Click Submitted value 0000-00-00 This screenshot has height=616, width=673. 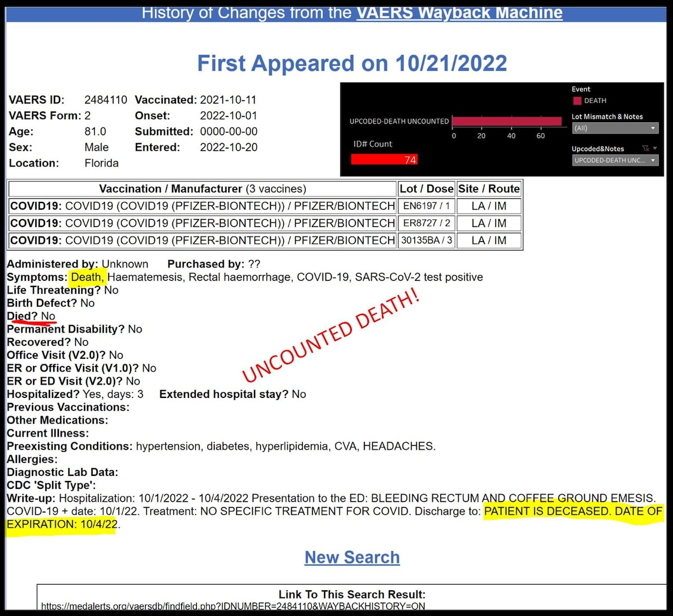click(x=229, y=131)
